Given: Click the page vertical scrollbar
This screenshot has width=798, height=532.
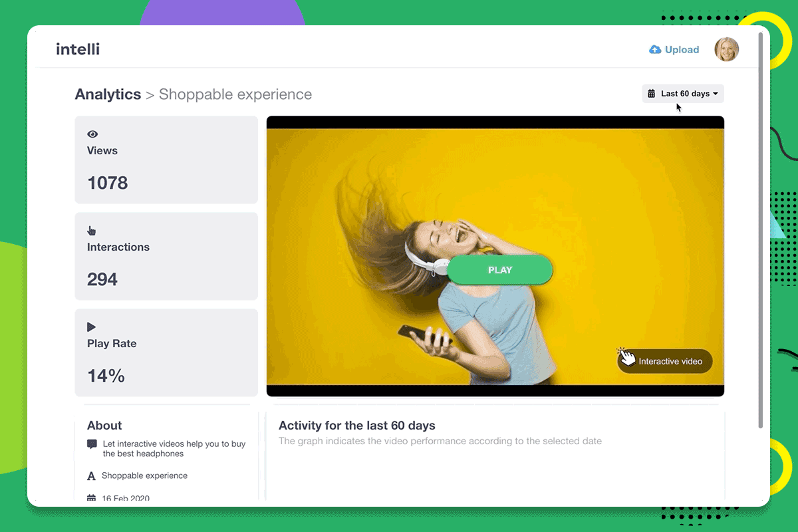Looking at the screenshot, I should (x=761, y=229).
